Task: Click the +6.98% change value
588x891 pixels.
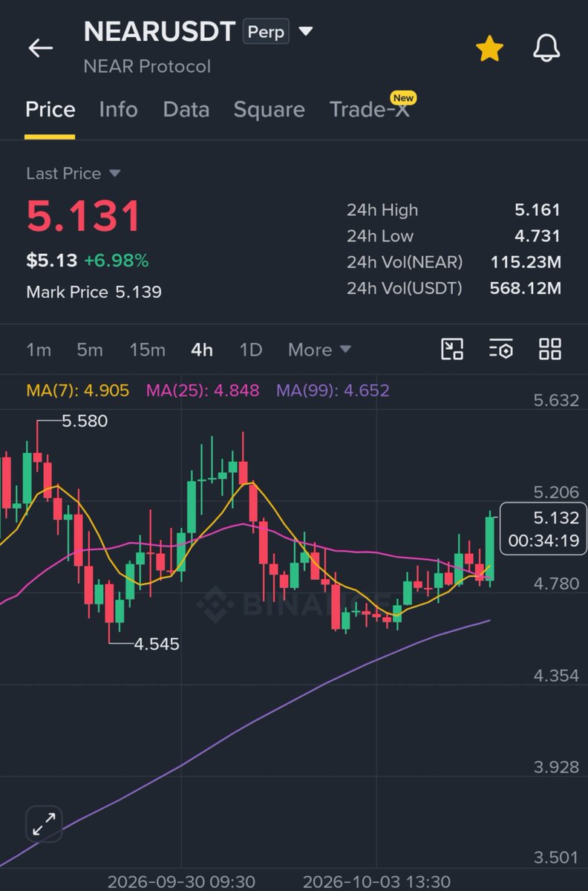Action: [117, 261]
